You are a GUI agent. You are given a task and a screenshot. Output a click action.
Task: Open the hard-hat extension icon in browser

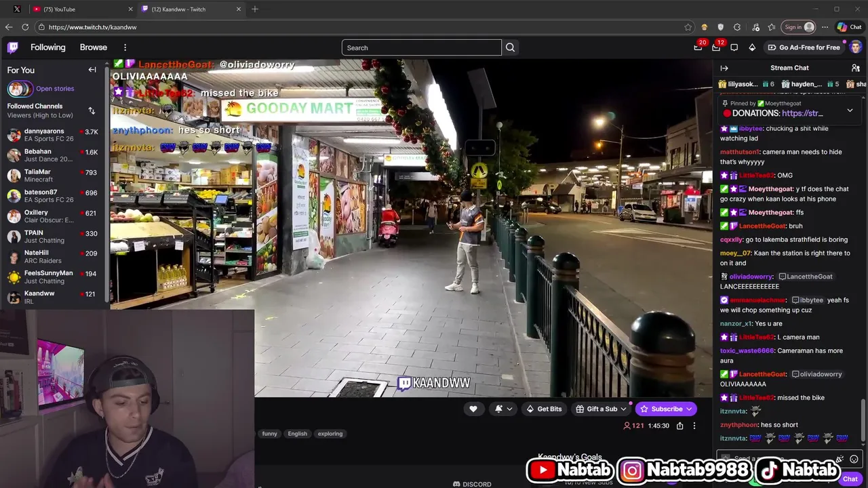pos(704,27)
